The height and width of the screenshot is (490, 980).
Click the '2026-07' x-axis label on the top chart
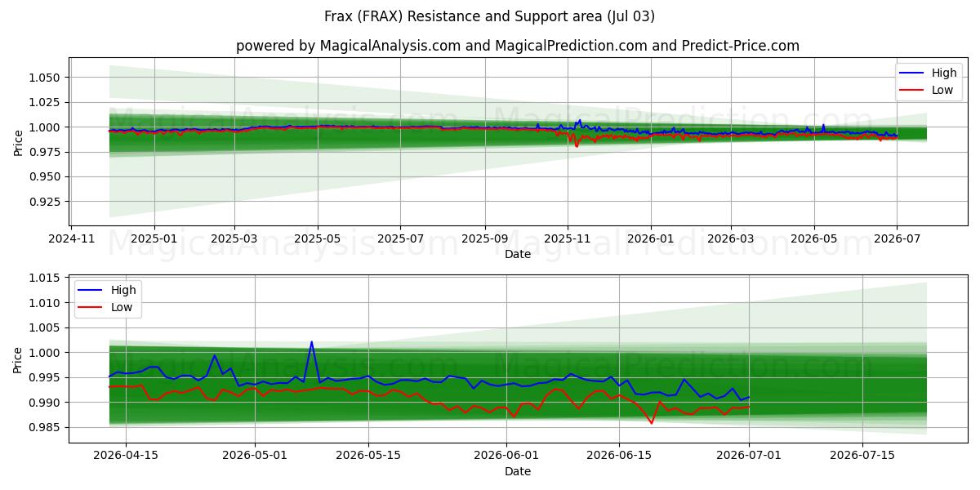[897, 238]
